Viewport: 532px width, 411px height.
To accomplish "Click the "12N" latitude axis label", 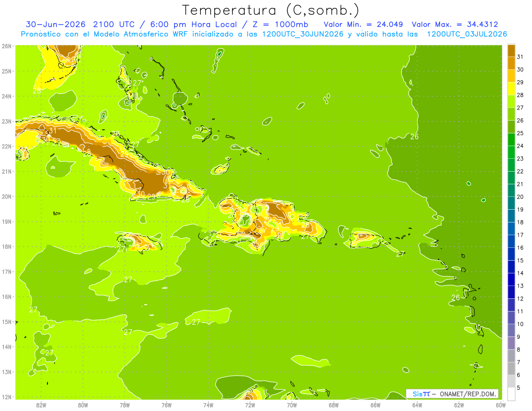I will (7, 397).
